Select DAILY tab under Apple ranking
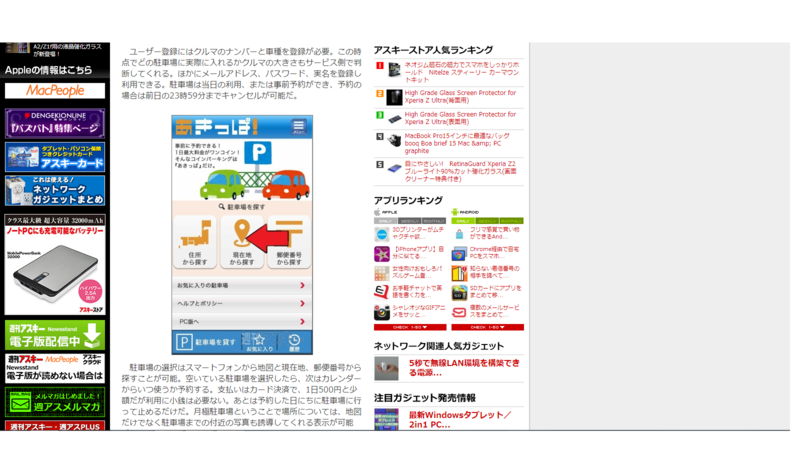Screen dimensions: 800x450 click(x=385, y=221)
